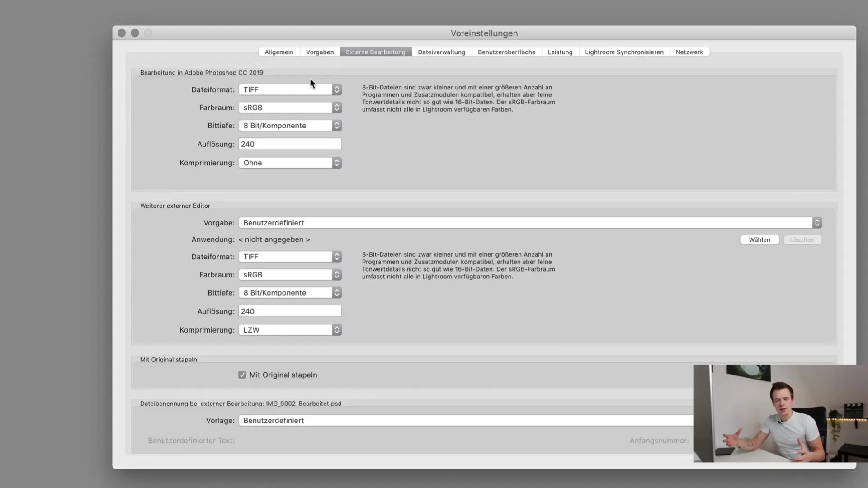Open Lightroom Synchronisieren tab
The height and width of the screenshot is (488, 868).
pyautogui.click(x=624, y=52)
